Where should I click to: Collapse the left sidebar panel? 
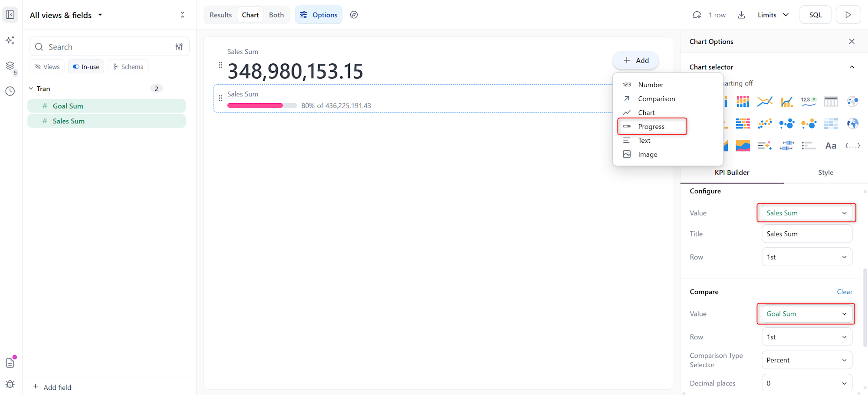(x=10, y=15)
